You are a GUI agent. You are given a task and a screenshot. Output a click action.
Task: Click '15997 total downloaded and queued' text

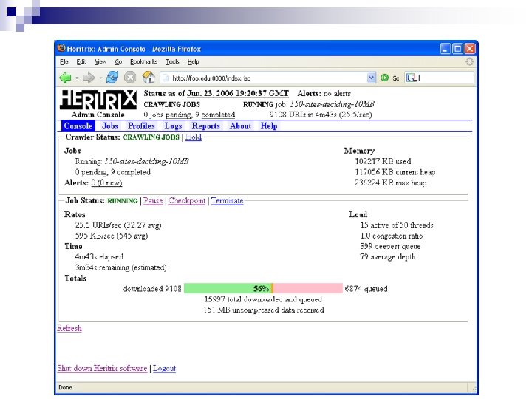point(263,299)
